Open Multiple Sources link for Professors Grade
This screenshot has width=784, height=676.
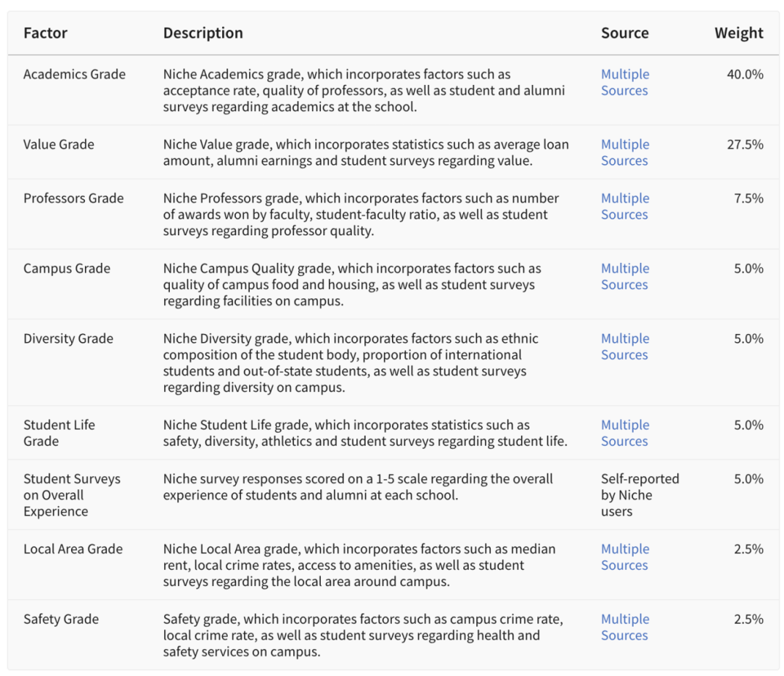[625, 206]
